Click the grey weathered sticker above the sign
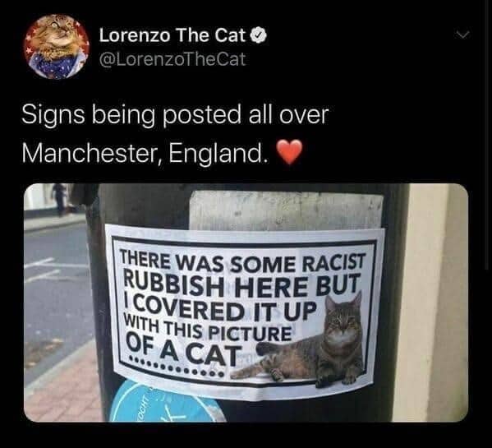Viewport: 492px width, 448px height. click(286, 211)
